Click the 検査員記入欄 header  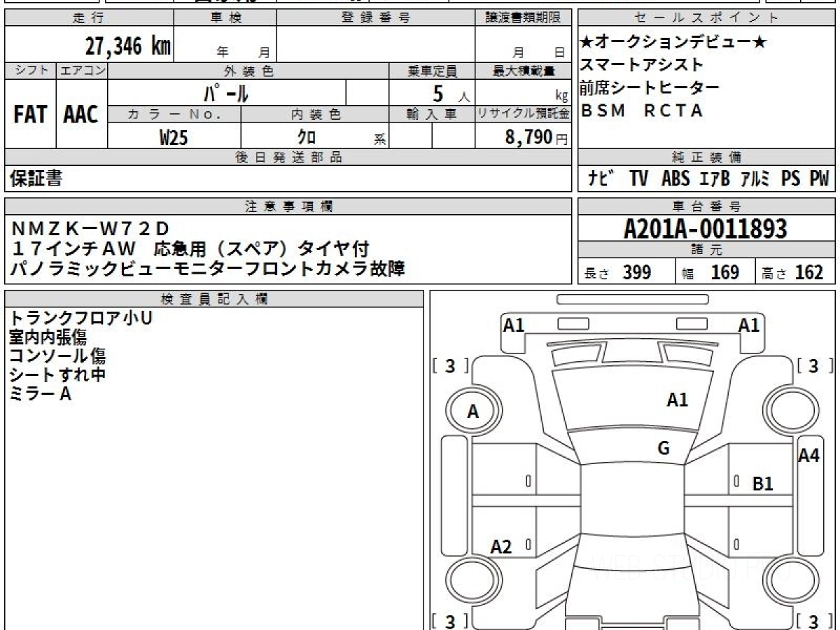pyautogui.click(x=214, y=299)
